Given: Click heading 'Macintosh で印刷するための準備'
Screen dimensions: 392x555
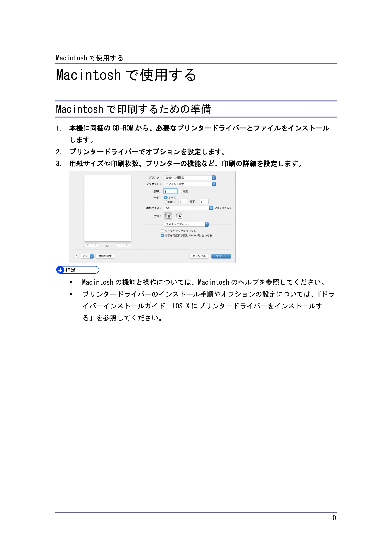Looking at the screenshot, I should click(133, 109).
